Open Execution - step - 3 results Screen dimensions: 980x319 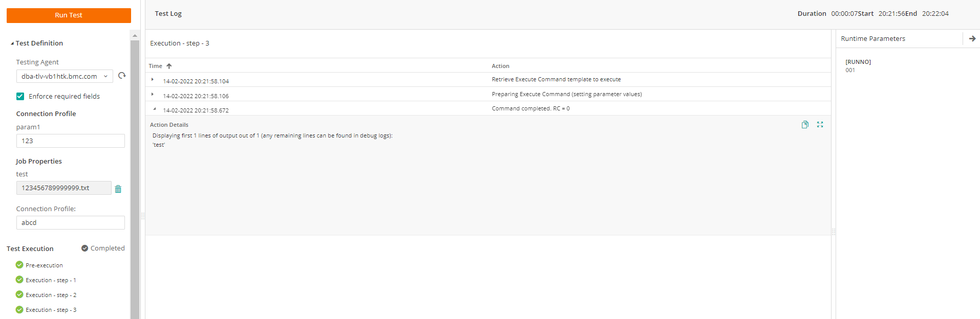tap(51, 310)
